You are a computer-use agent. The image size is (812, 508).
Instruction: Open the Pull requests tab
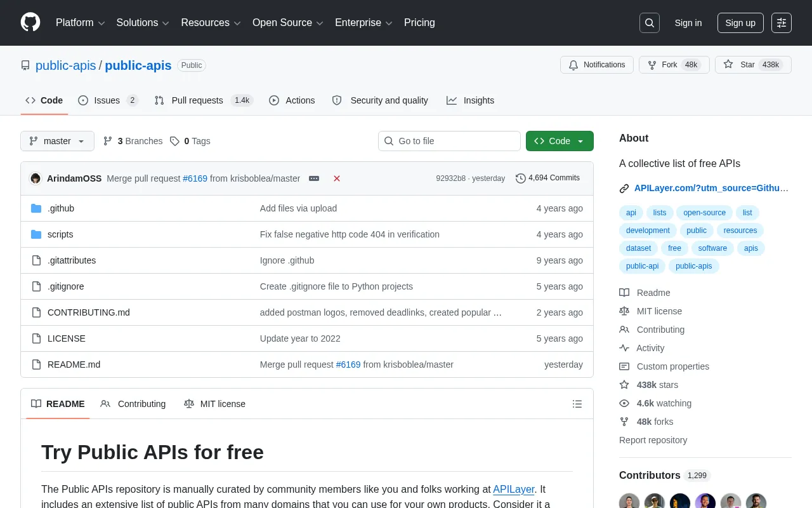(204, 100)
